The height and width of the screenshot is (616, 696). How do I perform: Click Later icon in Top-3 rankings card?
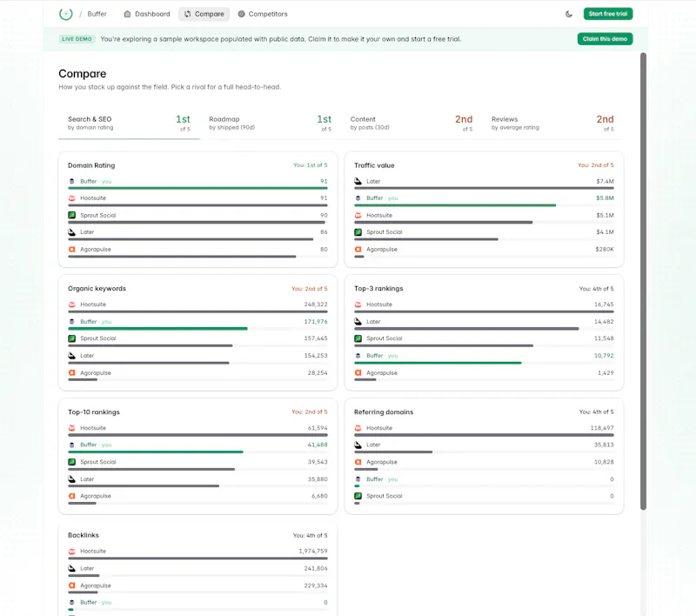point(358,321)
